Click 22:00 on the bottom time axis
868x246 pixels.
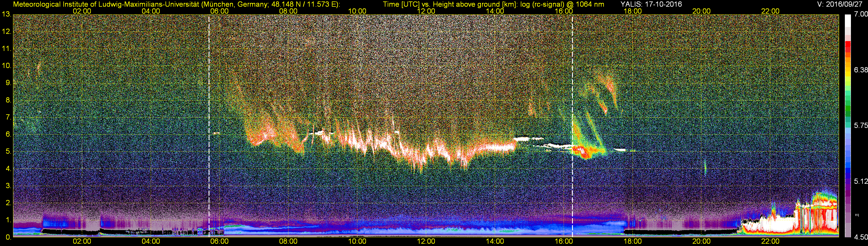click(770, 241)
